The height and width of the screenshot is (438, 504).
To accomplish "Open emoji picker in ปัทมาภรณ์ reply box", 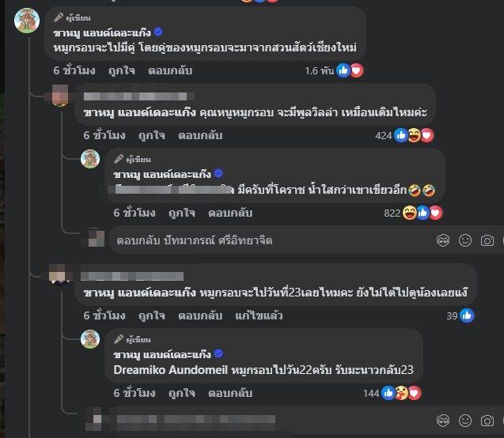I will [x=465, y=240].
